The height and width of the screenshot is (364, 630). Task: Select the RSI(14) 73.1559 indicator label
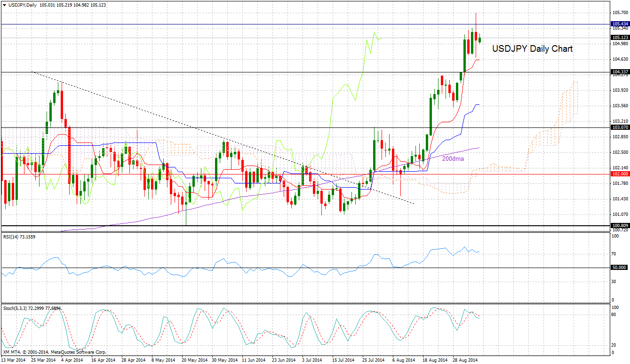click(19, 237)
